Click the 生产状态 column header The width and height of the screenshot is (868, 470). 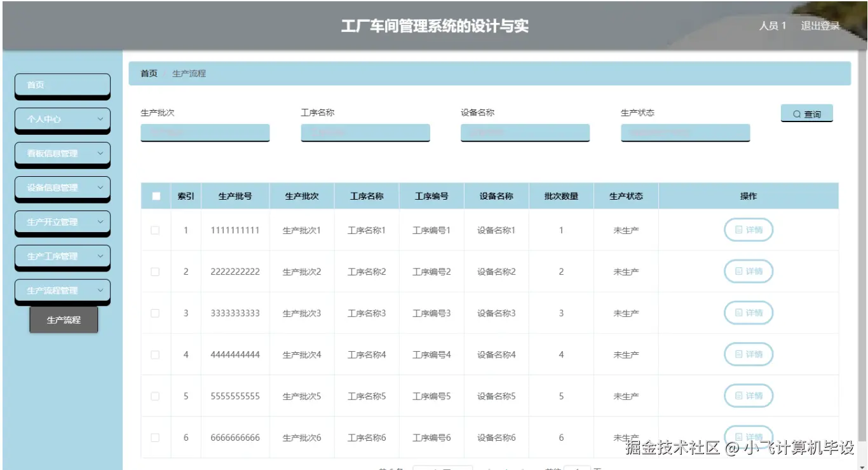click(x=626, y=196)
